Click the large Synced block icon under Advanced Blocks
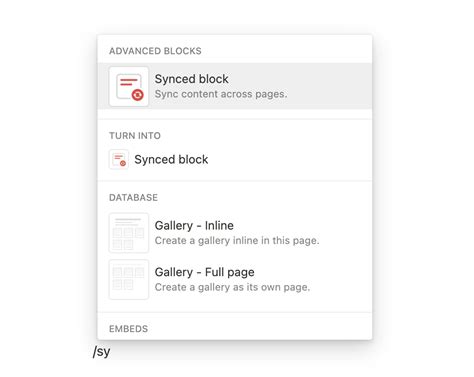 click(129, 86)
